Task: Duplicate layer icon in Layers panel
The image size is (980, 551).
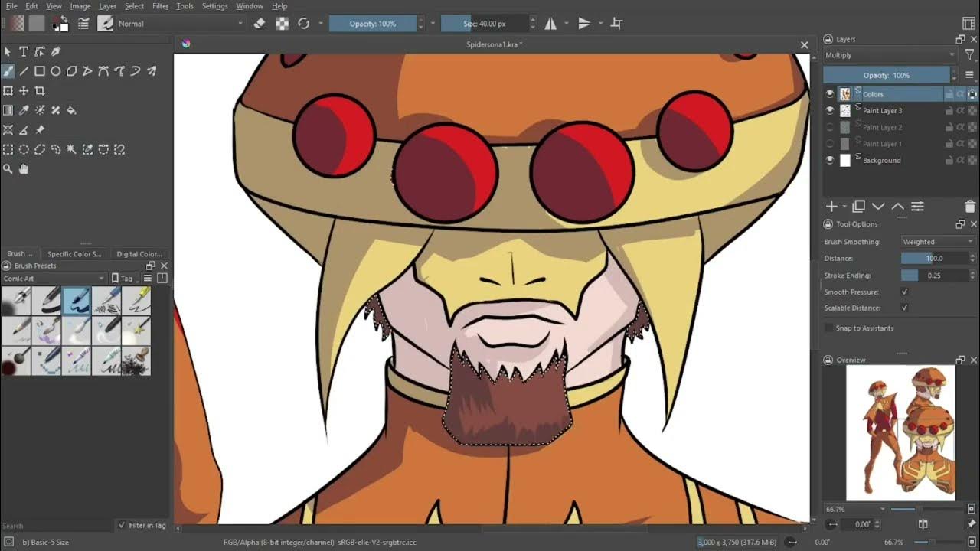Action: point(859,207)
